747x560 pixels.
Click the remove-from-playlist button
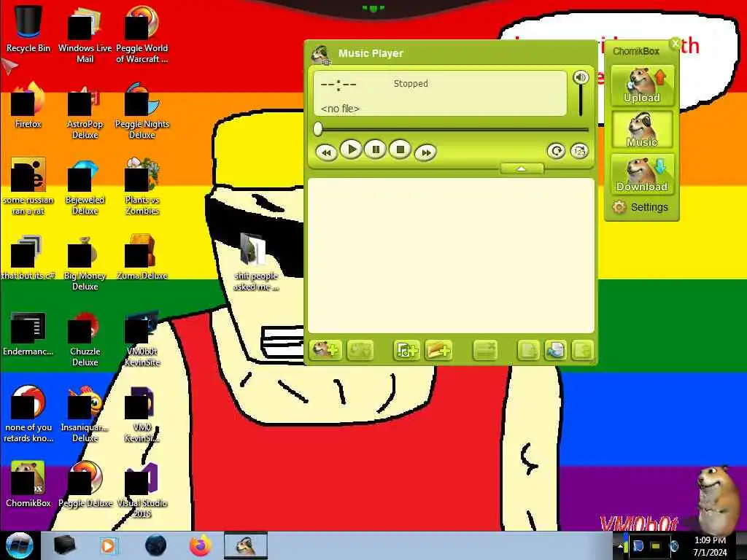coord(485,351)
